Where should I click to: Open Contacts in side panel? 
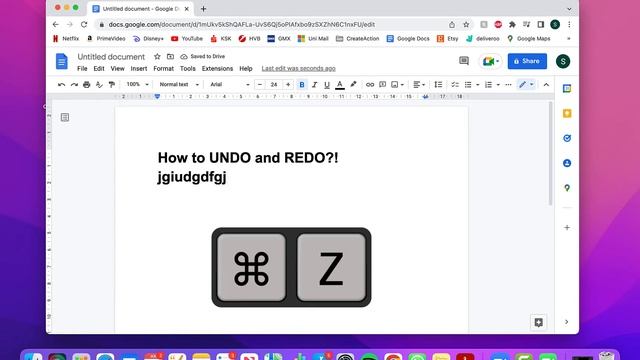point(567,163)
